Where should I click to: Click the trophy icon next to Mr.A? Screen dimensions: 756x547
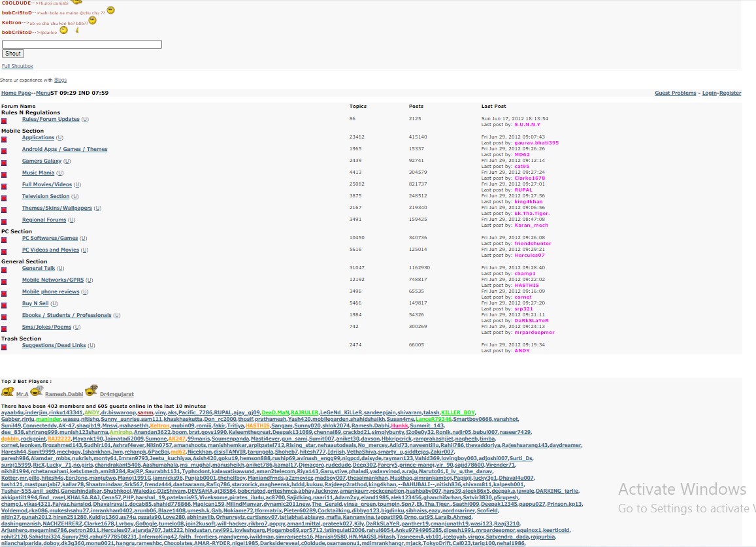point(8,391)
